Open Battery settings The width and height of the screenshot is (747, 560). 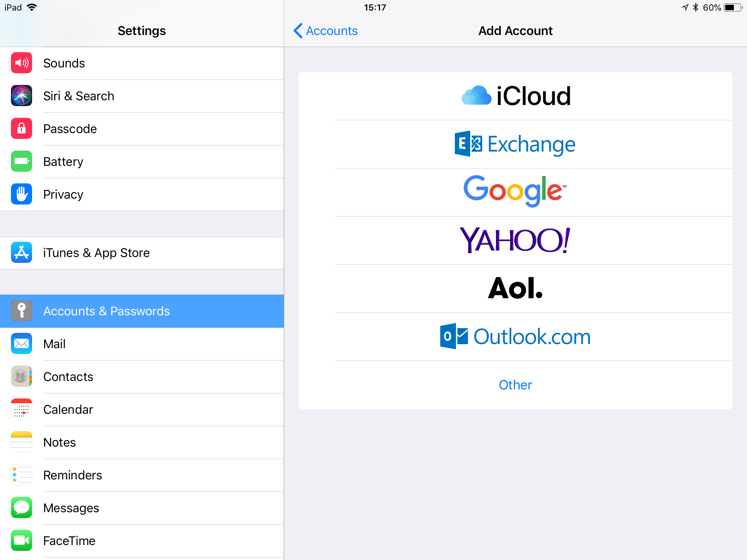click(x=142, y=162)
